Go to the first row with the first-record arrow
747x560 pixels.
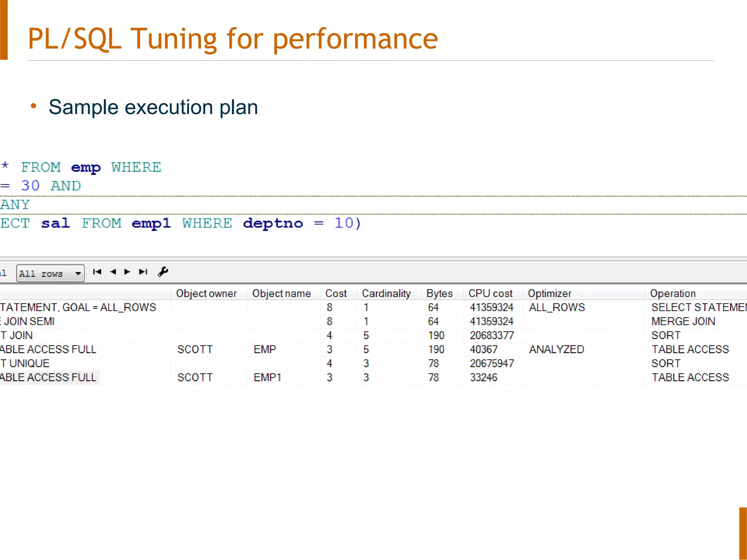[x=97, y=272]
